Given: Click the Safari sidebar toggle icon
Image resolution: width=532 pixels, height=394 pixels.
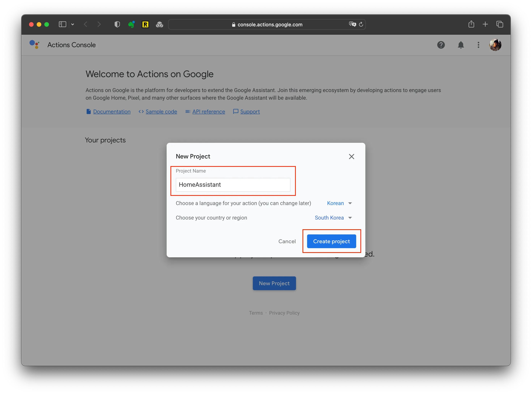Looking at the screenshot, I should coord(62,24).
